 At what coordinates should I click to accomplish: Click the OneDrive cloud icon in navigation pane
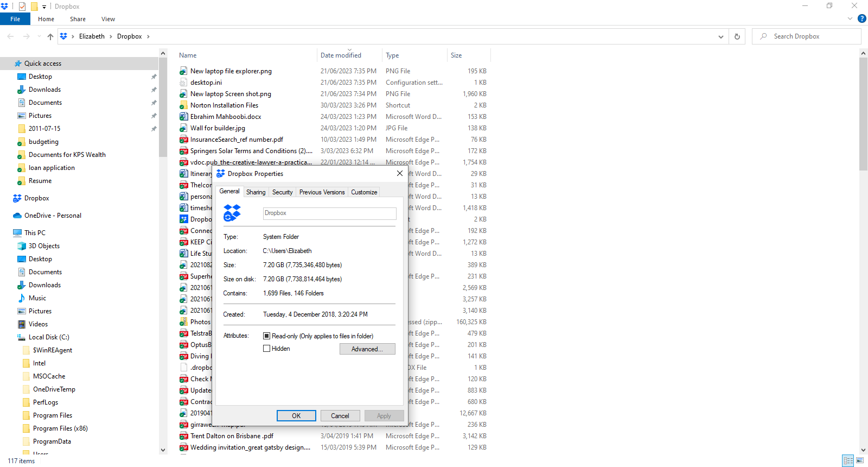point(17,216)
